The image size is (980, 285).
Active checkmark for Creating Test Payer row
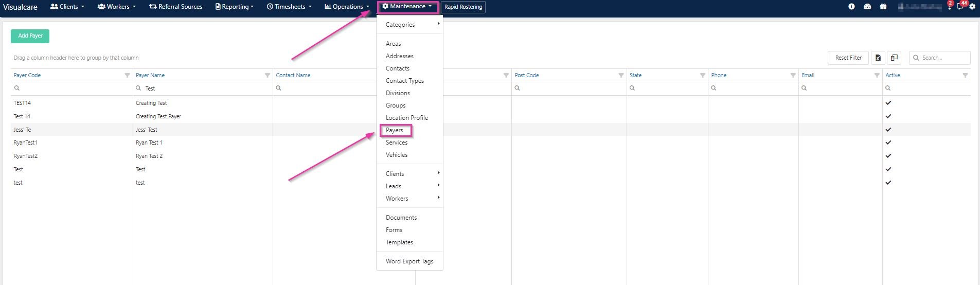coord(888,116)
